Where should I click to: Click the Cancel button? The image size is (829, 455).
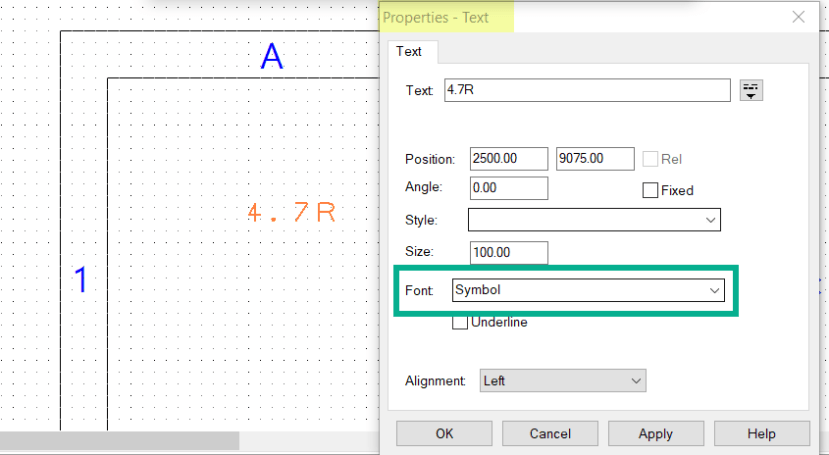550,434
